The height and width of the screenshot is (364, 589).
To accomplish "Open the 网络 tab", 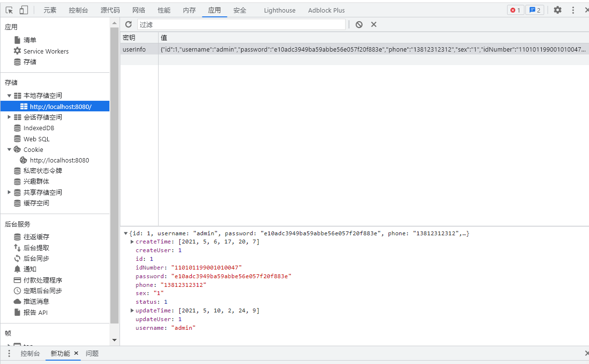I will point(139,10).
